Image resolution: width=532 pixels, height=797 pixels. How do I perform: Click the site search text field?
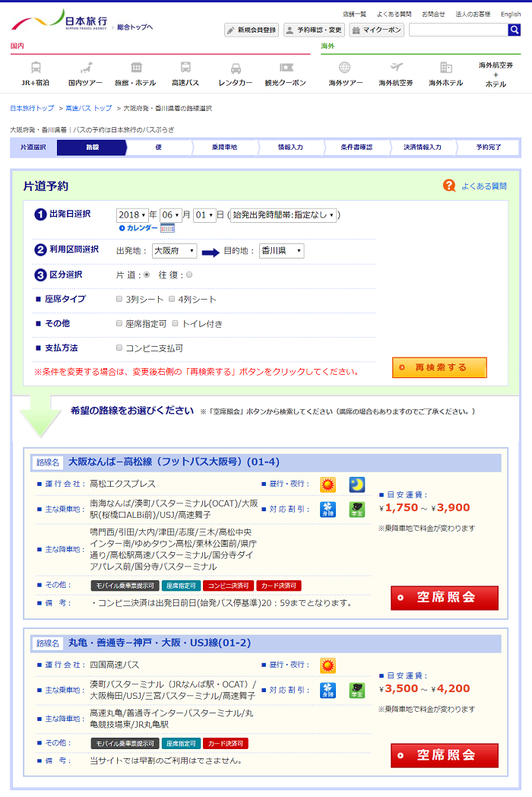(458, 30)
